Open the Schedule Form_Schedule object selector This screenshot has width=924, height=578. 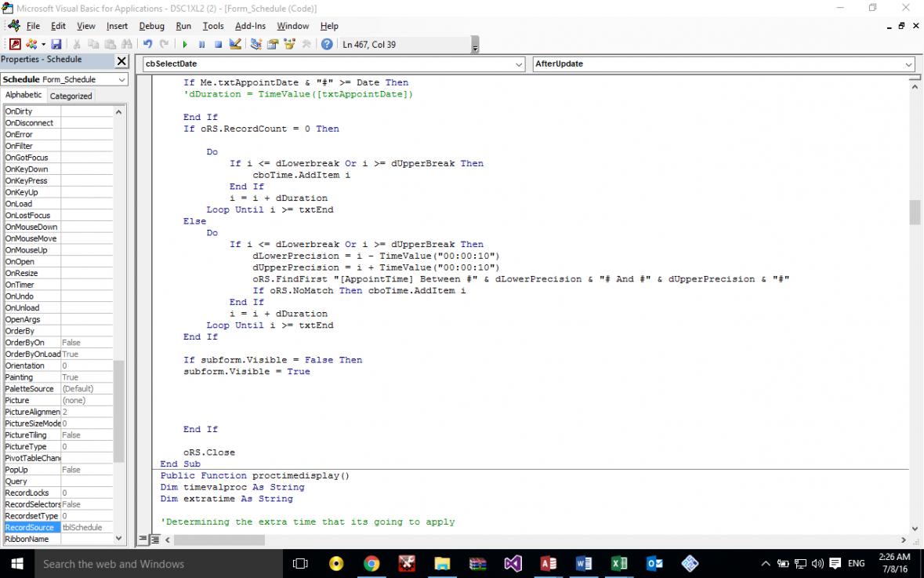tap(64, 80)
